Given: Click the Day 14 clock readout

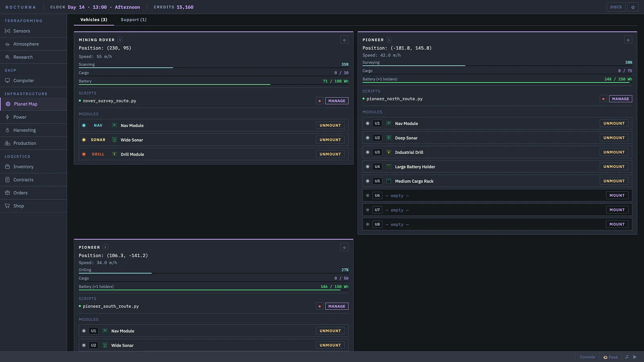Looking at the screenshot, I should coord(95,7).
